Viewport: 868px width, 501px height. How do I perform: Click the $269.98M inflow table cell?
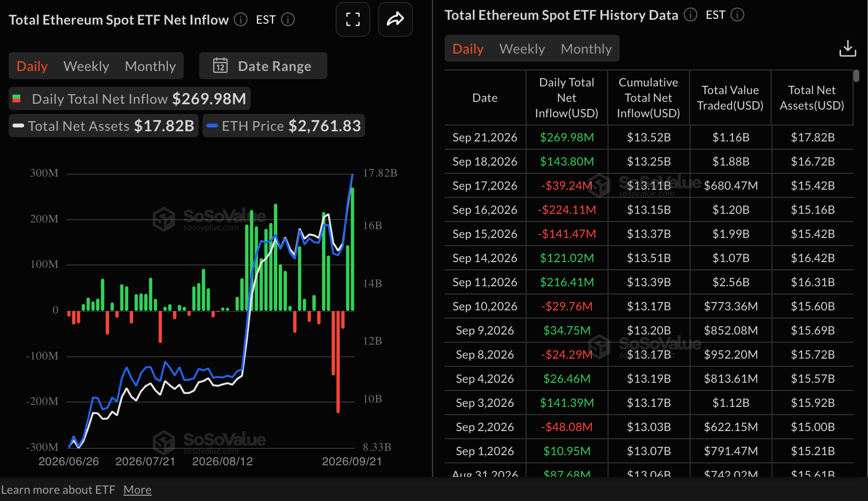tap(567, 138)
